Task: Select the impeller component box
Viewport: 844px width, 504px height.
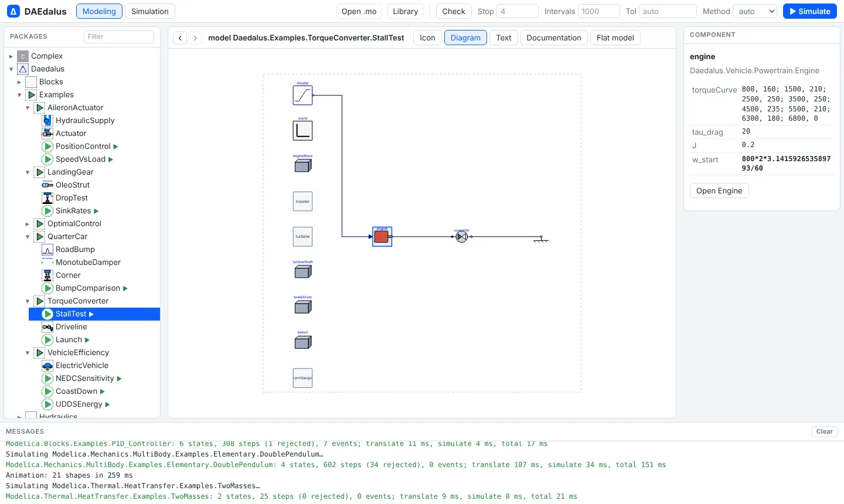Action: [302, 201]
